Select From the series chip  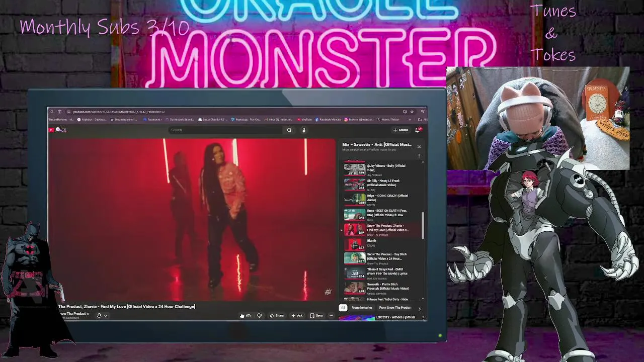362,308
